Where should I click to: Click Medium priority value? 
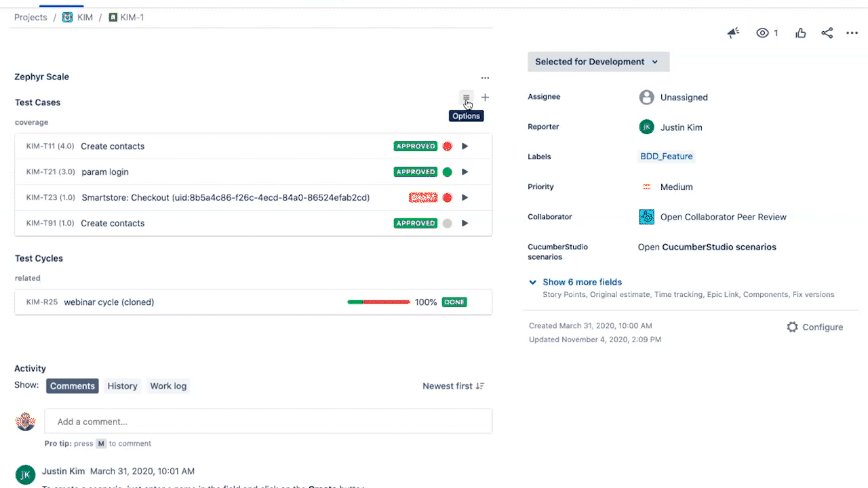[676, 186]
